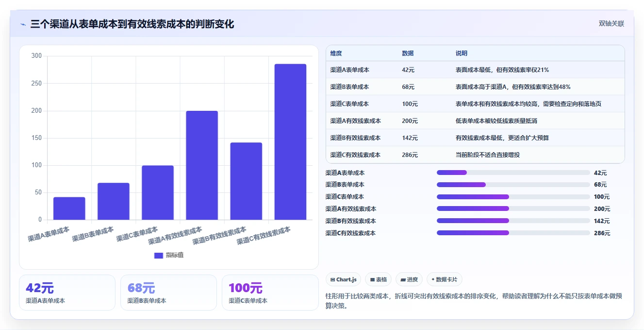Click 低表单成本被较低线索质量抵消 description
The height and width of the screenshot is (330, 644).
[495, 121]
